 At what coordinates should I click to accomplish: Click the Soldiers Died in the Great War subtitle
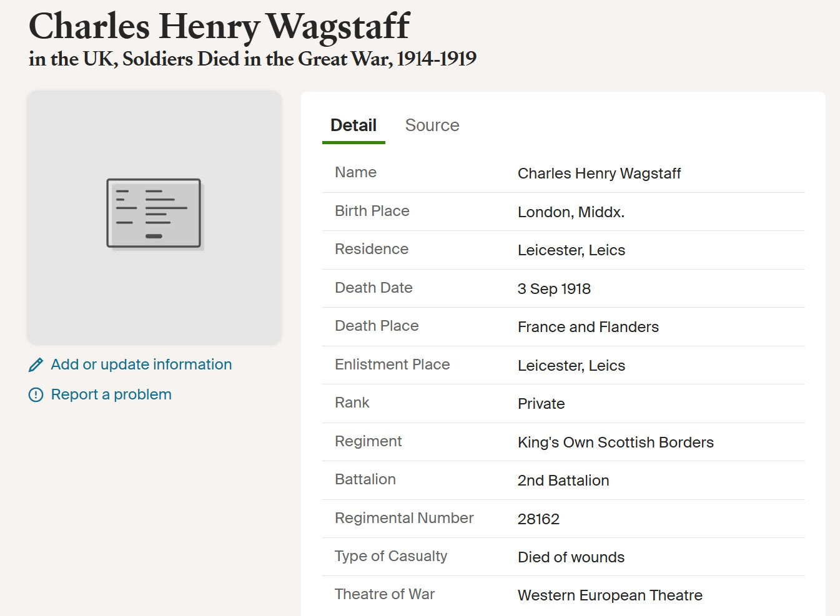pos(252,59)
